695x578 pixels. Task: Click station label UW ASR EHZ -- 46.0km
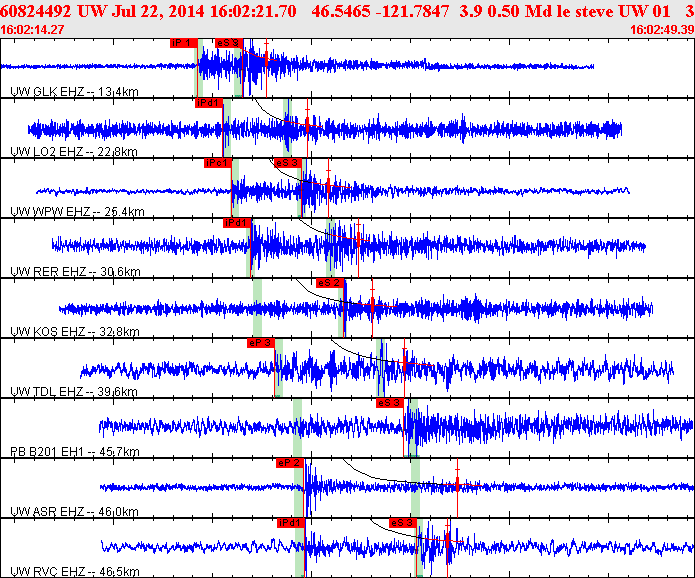[x=74, y=512]
